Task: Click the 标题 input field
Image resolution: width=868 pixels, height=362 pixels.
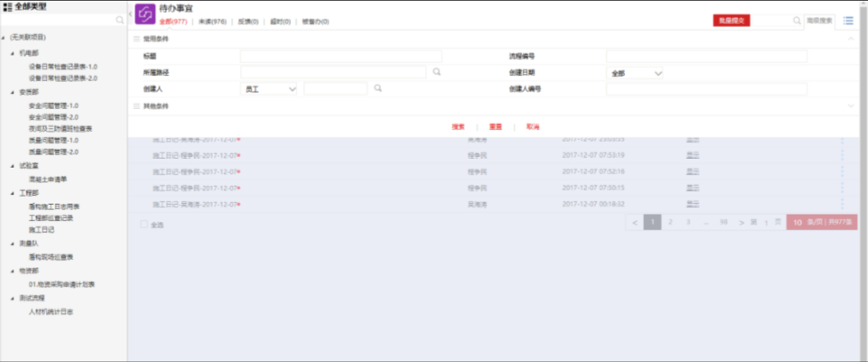Action: point(341,56)
